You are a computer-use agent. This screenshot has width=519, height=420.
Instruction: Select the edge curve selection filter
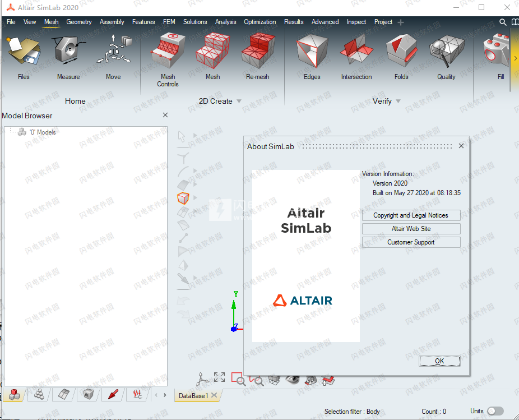[x=183, y=171]
